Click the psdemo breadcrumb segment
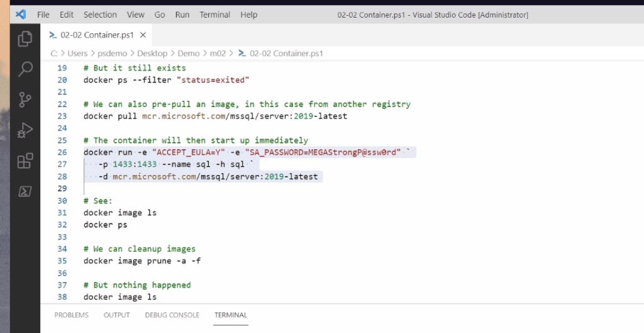Image resolution: width=644 pixels, height=333 pixels. pyautogui.click(x=112, y=53)
